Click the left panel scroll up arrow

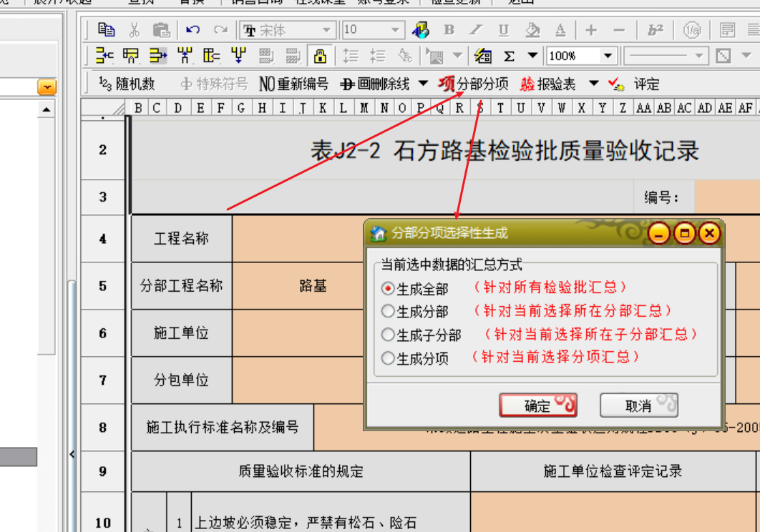tap(46, 109)
